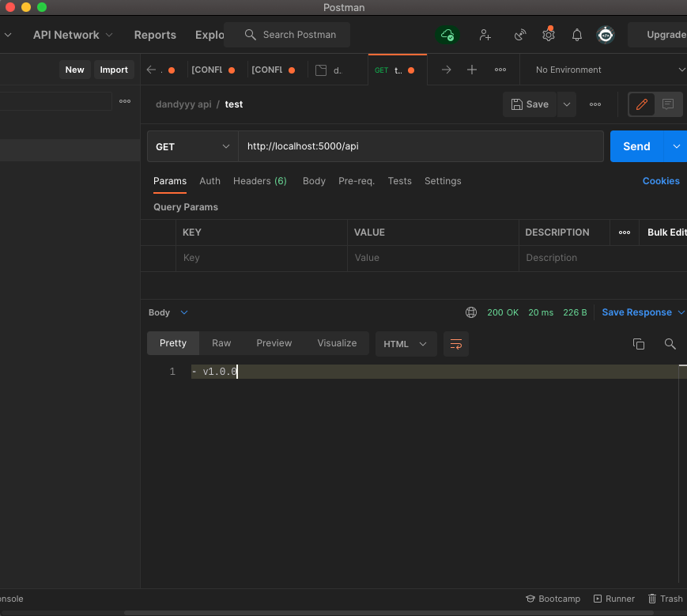
Task: Add a new request tab
Action: coord(472,70)
